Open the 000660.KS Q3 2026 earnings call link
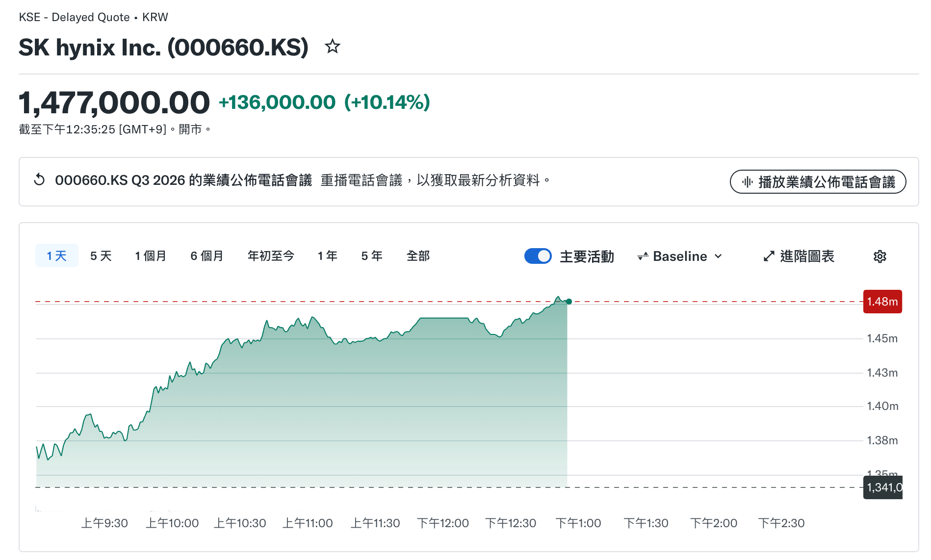 [183, 180]
